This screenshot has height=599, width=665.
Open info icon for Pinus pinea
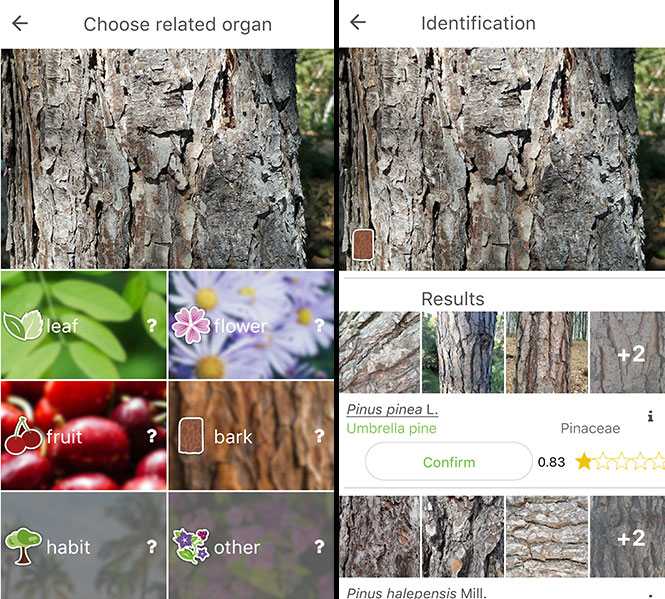point(650,417)
